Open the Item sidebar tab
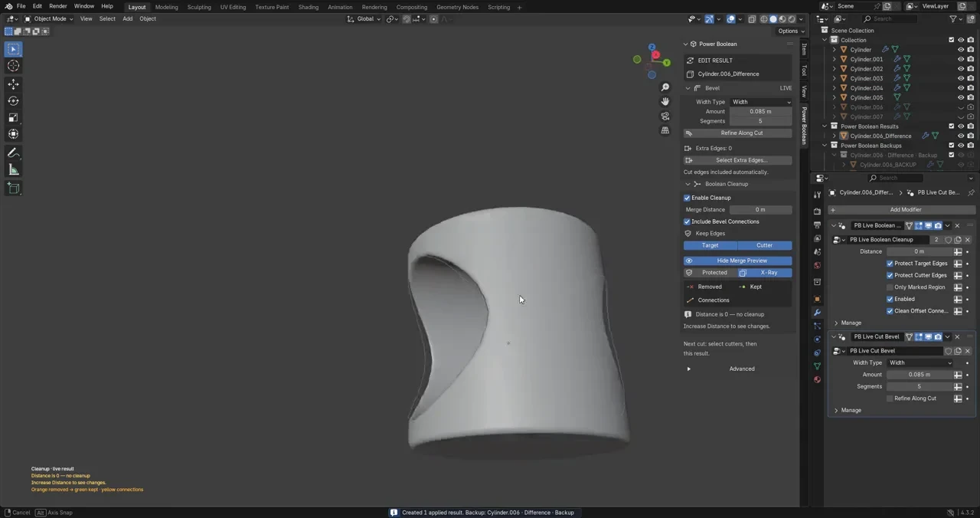Viewport: 980px width, 518px height. 804,49
